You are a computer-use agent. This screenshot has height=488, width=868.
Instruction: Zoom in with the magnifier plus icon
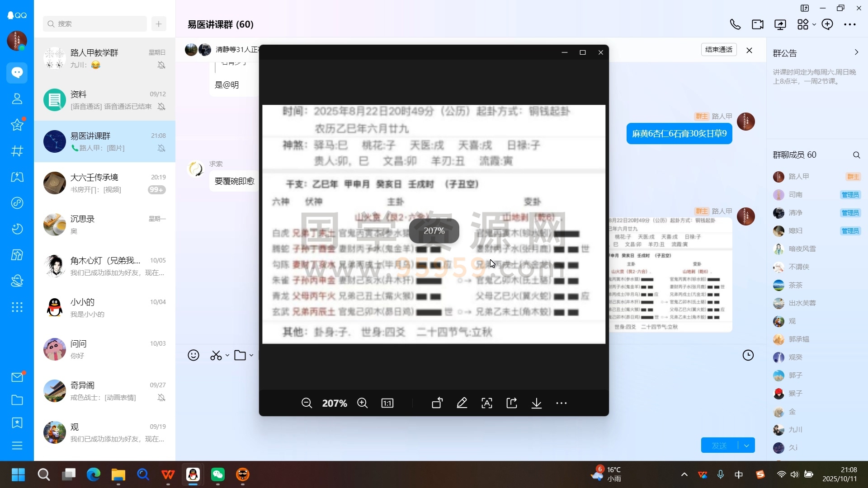[x=362, y=403]
